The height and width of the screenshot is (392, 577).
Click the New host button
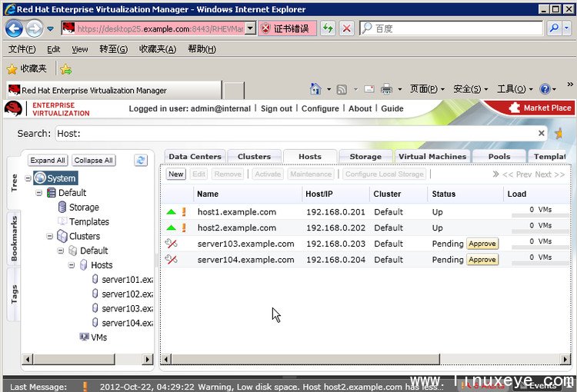point(176,174)
